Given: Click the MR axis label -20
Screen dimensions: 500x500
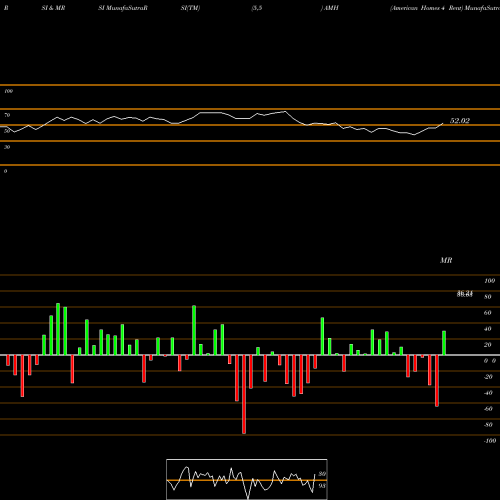Looking at the screenshot, I should (x=488, y=377).
